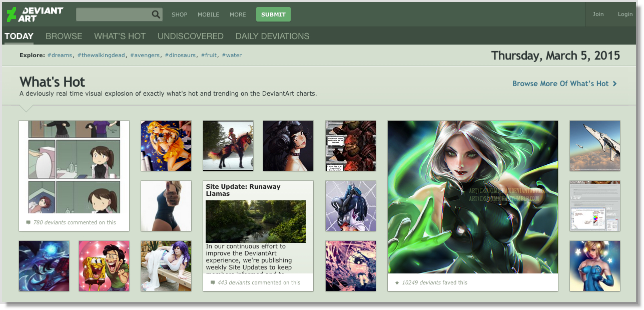Switch to the WHAT'S HOT tab

(120, 36)
